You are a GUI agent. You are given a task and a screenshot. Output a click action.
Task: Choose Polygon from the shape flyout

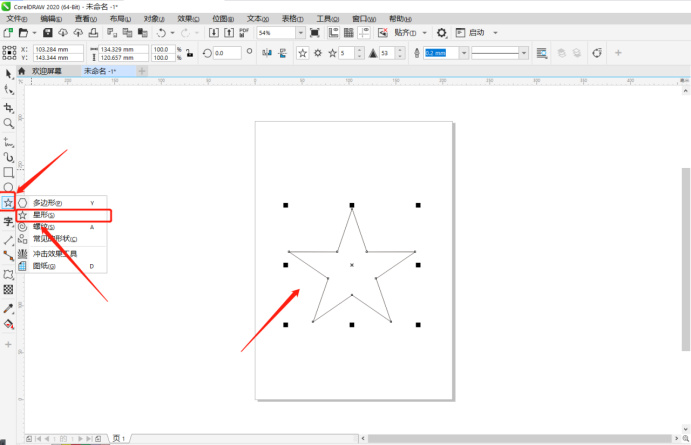[x=62, y=203]
